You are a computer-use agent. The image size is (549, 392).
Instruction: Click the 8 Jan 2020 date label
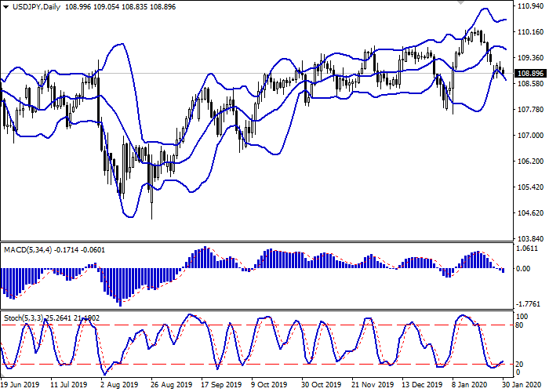473,386
